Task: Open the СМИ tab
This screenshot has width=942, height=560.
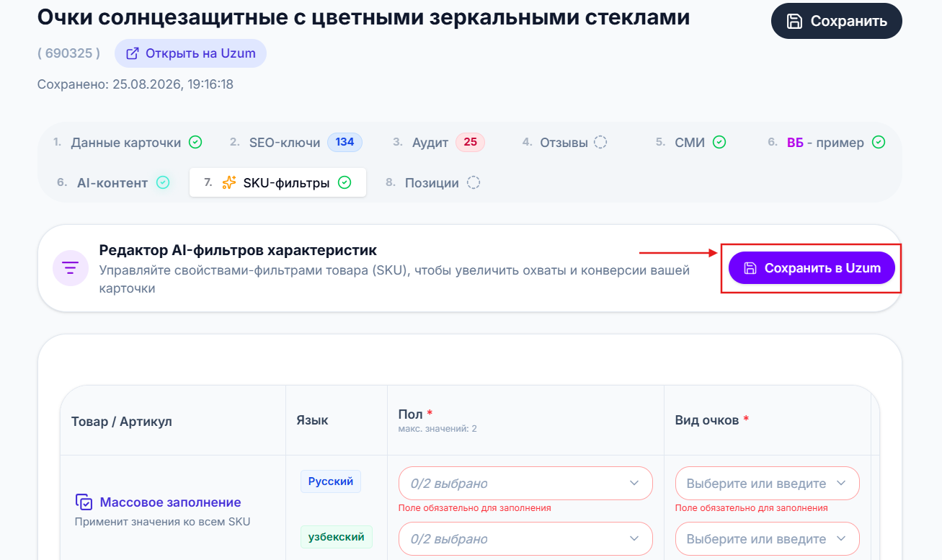Action: click(690, 143)
